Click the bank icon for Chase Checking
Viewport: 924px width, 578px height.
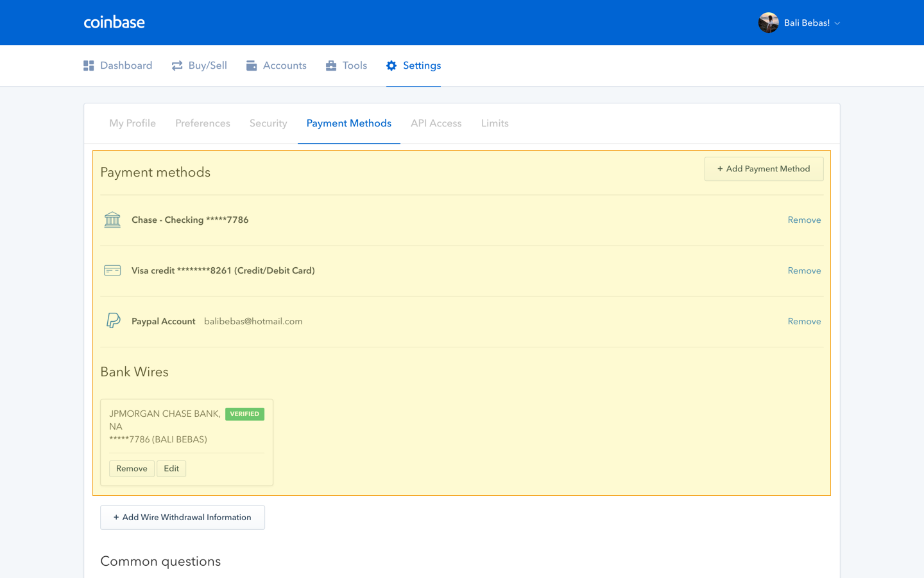coord(112,220)
